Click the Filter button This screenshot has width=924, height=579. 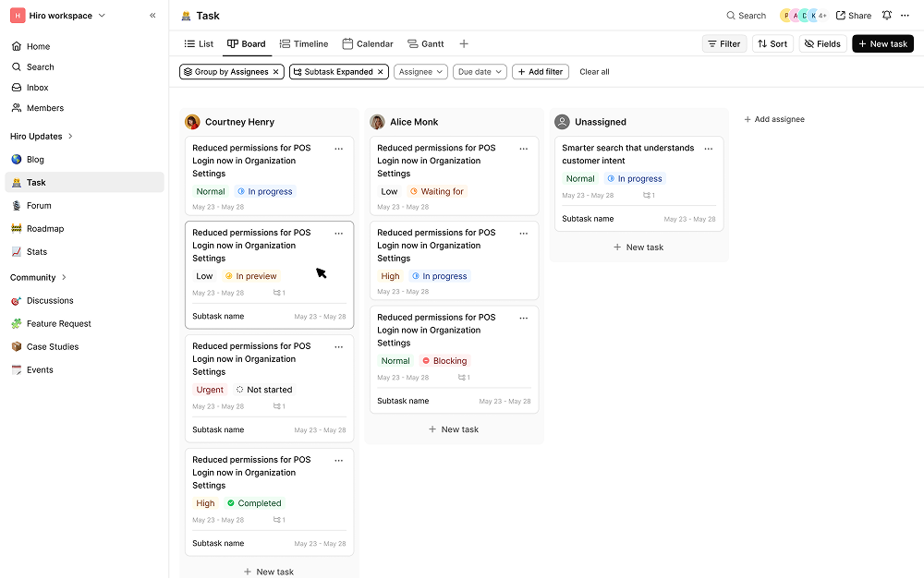pos(724,43)
